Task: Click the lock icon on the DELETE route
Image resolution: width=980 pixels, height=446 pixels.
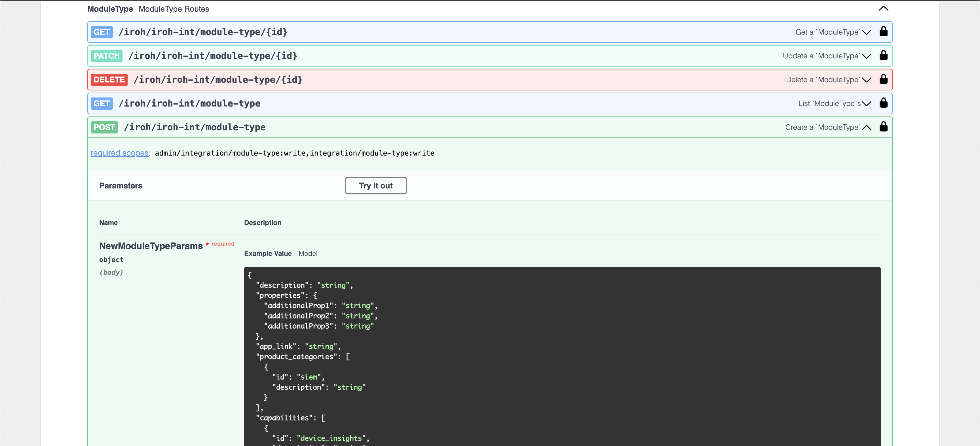Action: tap(883, 79)
